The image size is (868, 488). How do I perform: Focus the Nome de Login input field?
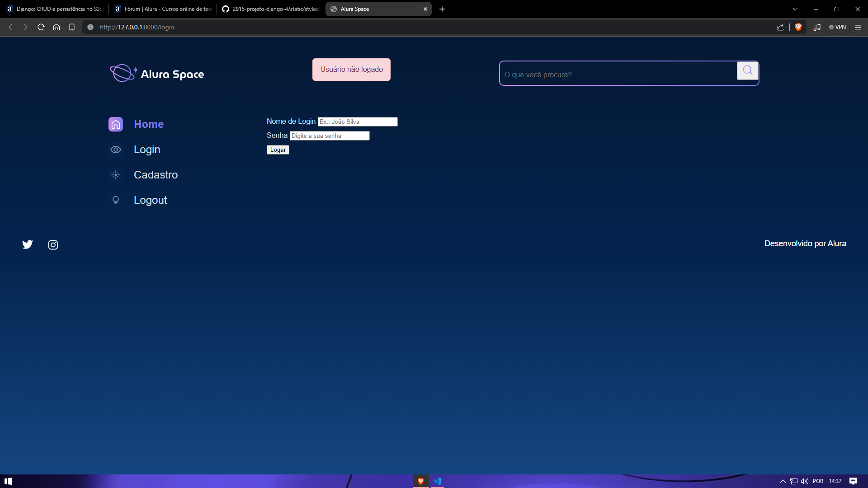358,122
